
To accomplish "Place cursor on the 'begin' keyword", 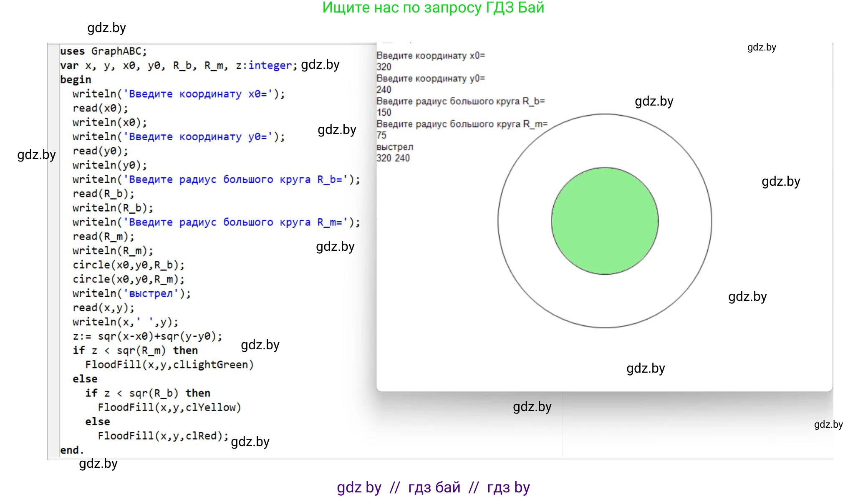I will tap(76, 80).
